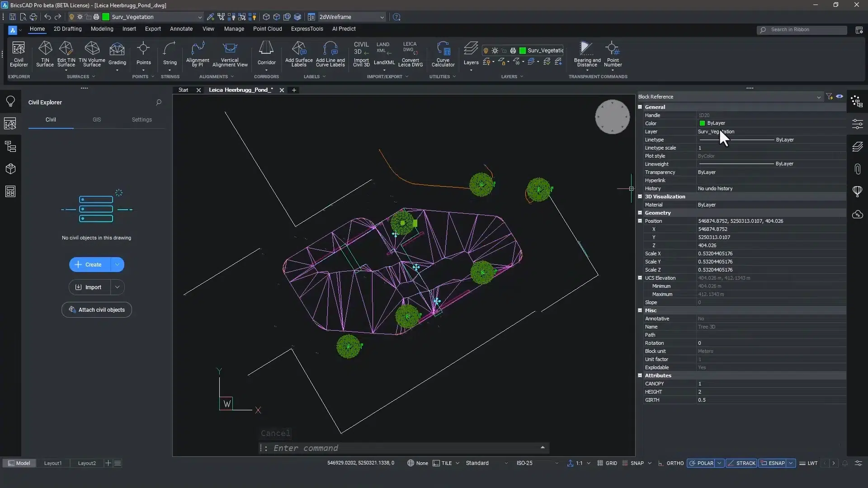The image size is (868, 488).
Task: Collapse the Geometry section in properties
Action: [x=640, y=213]
